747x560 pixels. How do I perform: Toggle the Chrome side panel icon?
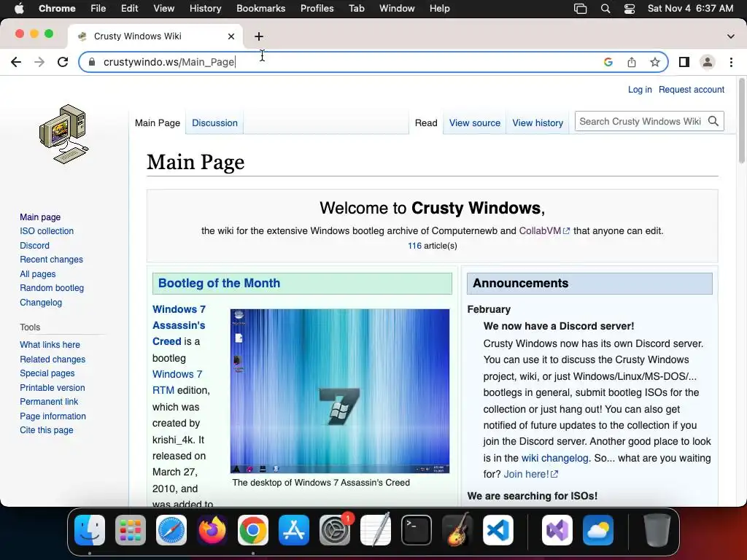(684, 62)
